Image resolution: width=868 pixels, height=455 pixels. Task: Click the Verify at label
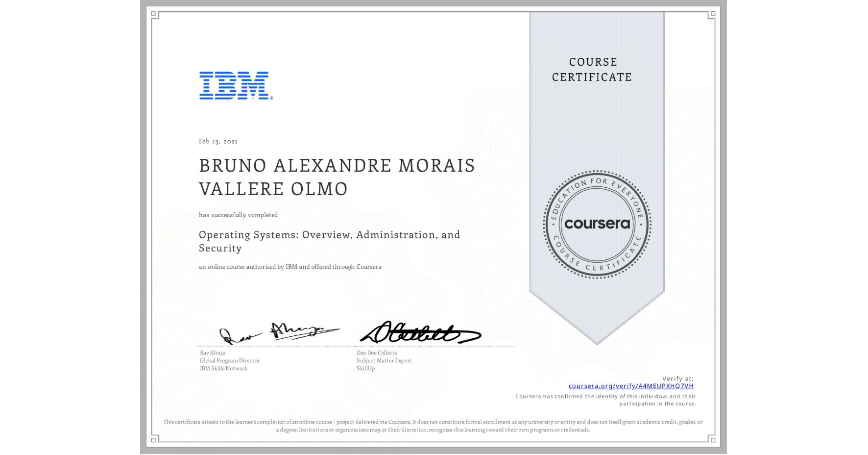(x=679, y=378)
